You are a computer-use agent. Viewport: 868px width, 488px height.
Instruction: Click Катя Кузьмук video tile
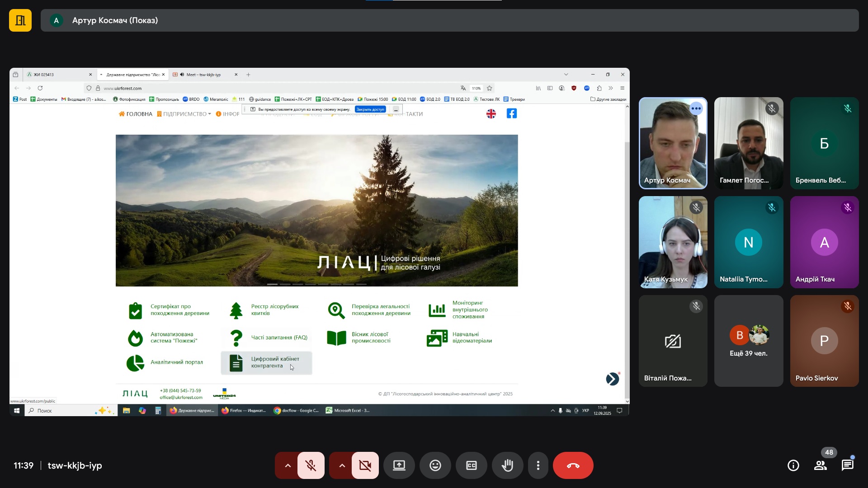pyautogui.click(x=673, y=242)
